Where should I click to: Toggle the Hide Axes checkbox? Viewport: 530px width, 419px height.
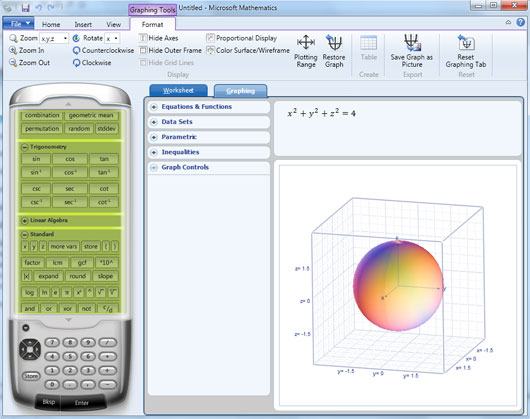(x=143, y=38)
